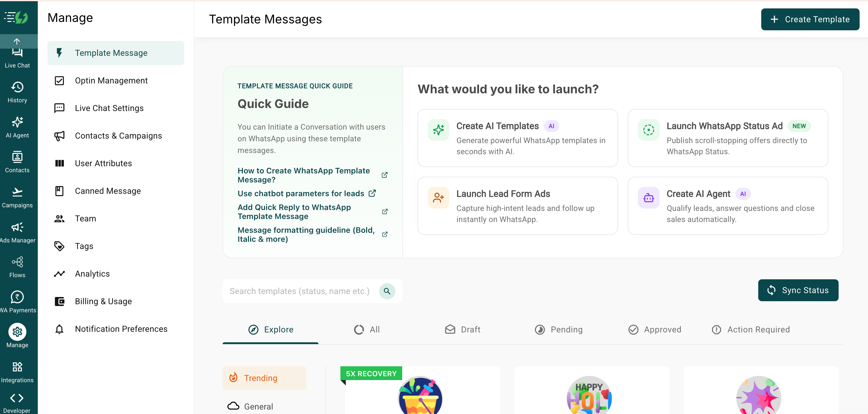Viewport: 868px width, 414px height.
Task: Open Contacts & Campaigns menu item
Action: click(115, 136)
